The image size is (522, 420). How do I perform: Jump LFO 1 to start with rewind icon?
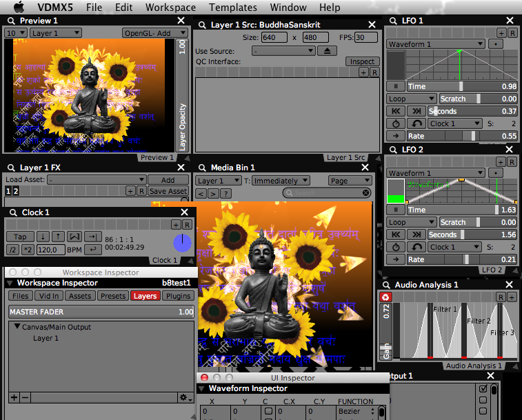pyautogui.click(x=396, y=111)
